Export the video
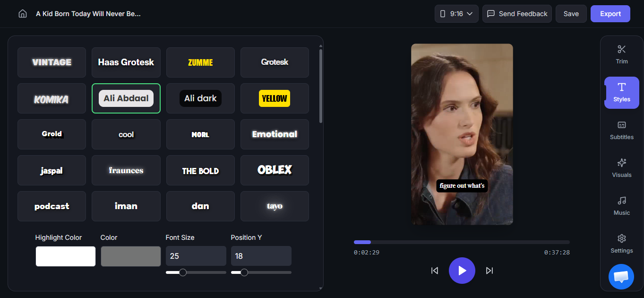 click(x=610, y=14)
